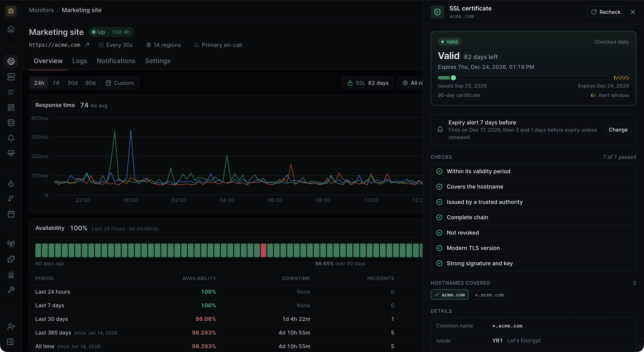The width and height of the screenshot is (644, 352).
Task: Select the 24h time range
Action: point(39,83)
